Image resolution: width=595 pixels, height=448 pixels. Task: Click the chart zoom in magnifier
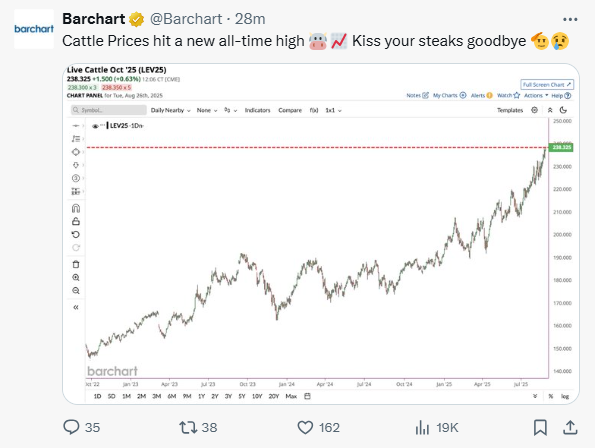[x=76, y=278]
